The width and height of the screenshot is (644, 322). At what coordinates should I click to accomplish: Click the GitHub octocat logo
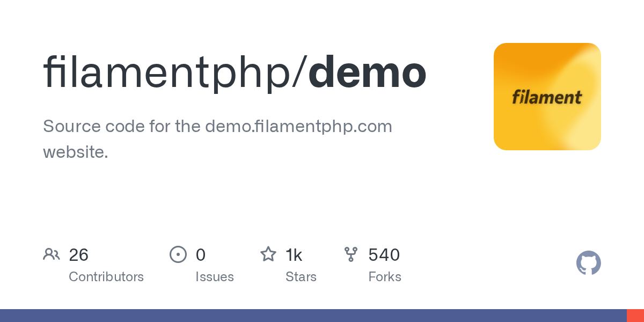(589, 263)
